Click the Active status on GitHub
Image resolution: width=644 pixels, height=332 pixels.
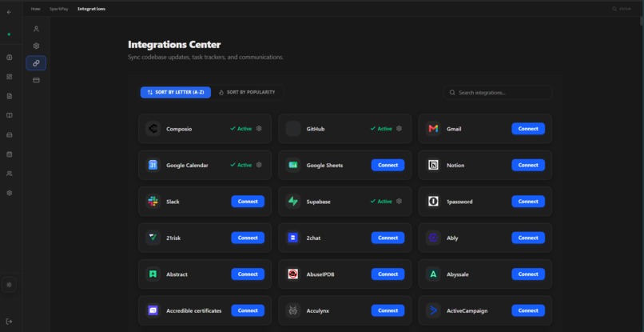381,129
